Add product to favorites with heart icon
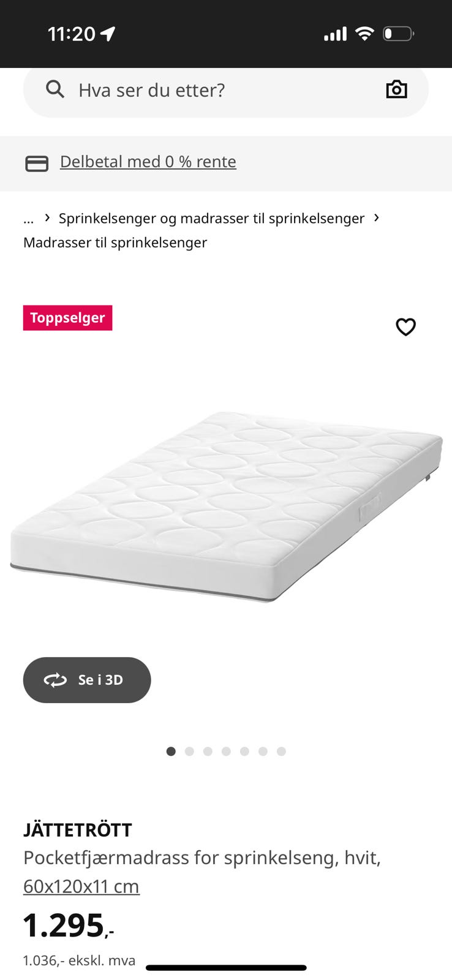 (405, 327)
